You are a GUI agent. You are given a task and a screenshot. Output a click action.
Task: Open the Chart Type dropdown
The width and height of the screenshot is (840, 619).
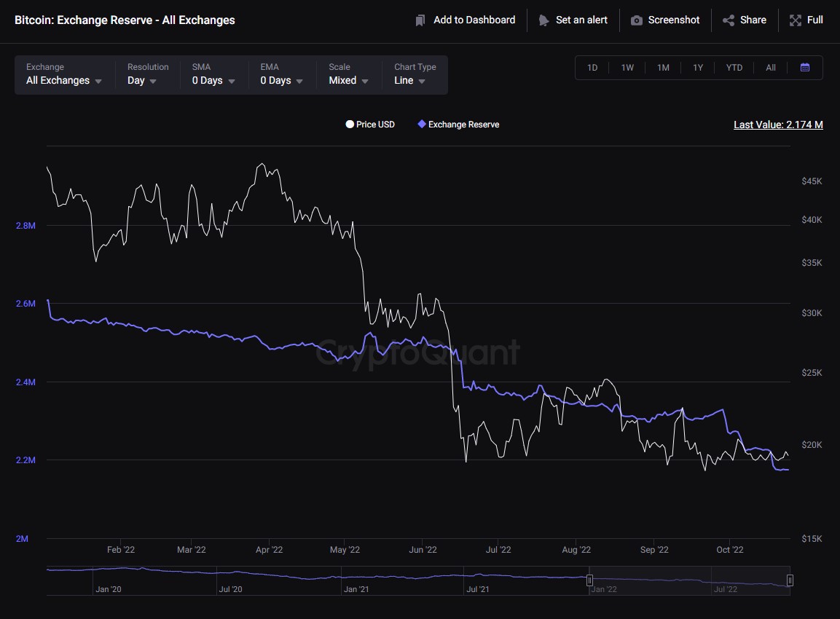tap(408, 81)
